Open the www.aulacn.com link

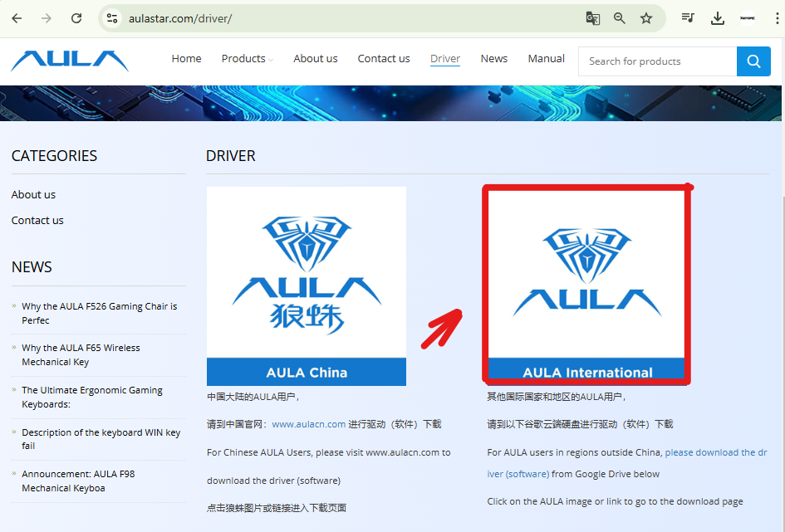click(x=308, y=424)
